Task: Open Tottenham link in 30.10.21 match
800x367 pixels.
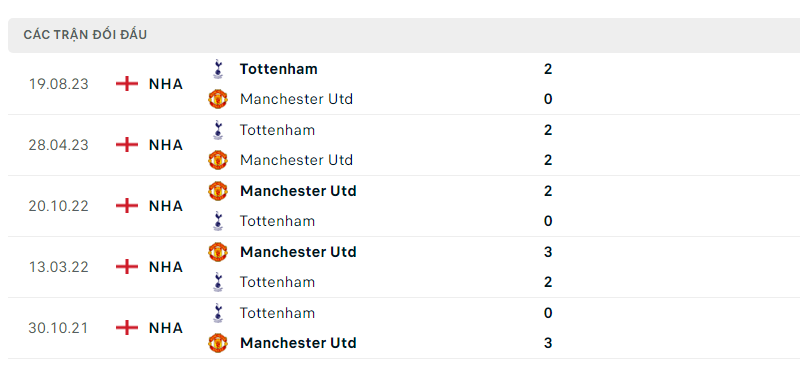Action: click(x=278, y=313)
